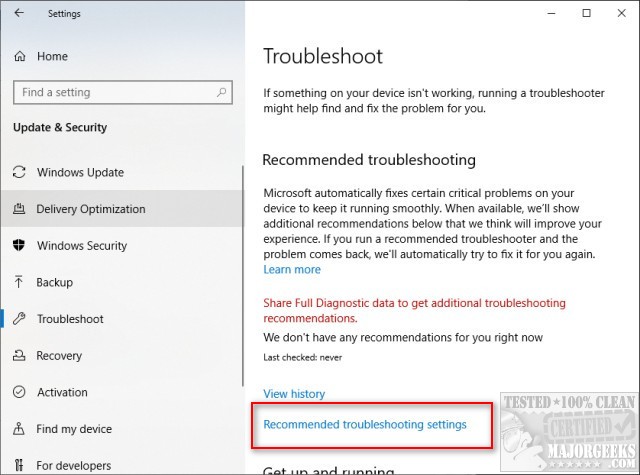This screenshot has height=475, width=640.
Task: Click the Home house icon
Action: (20, 57)
